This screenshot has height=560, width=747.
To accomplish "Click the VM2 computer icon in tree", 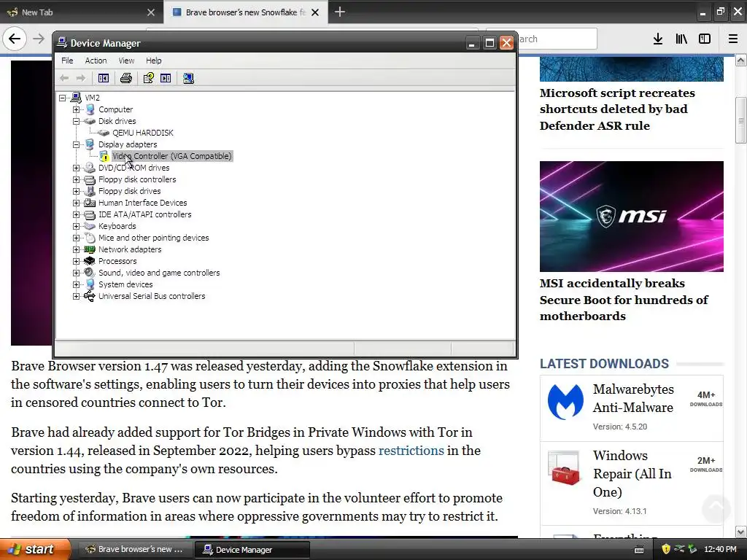I will coord(76,98).
